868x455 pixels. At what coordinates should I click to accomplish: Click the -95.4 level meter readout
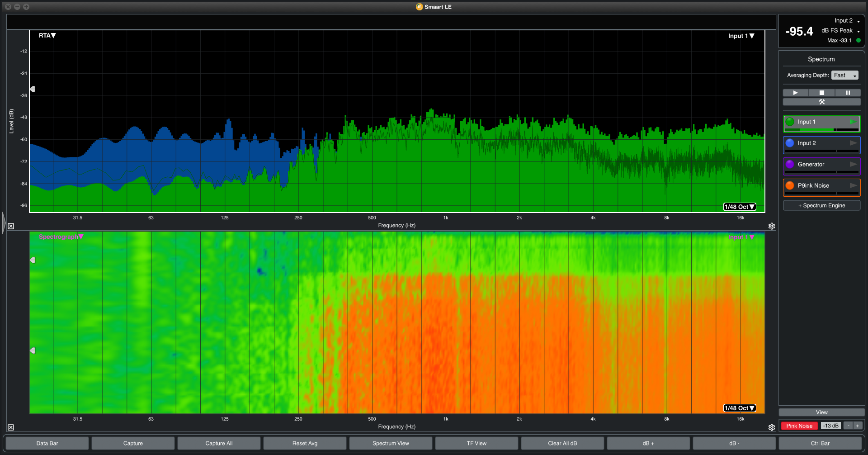[x=799, y=32]
